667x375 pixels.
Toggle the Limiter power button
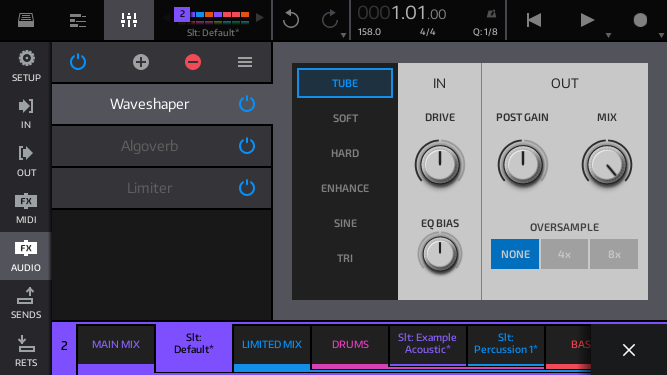point(247,188)
